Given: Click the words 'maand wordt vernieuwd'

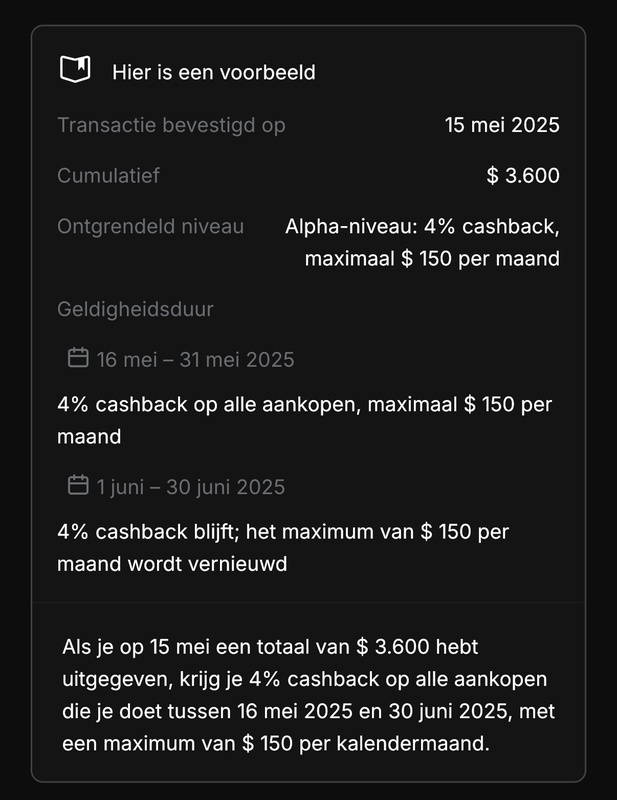Looking at the screenshot, I should coord(172,564).
